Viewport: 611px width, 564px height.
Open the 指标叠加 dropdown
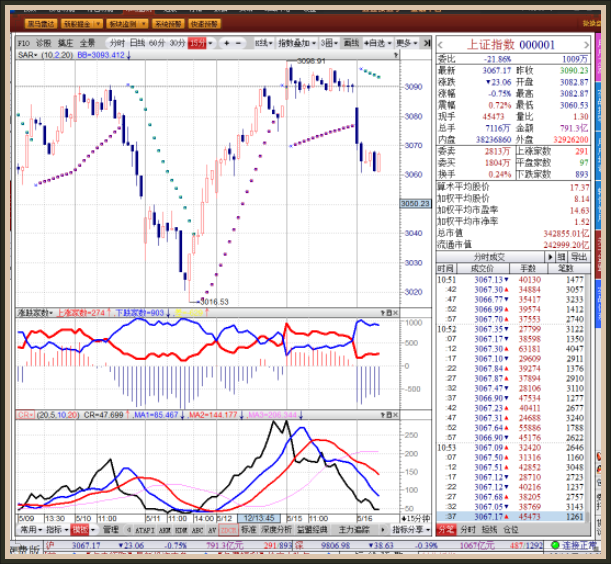tap(297, 43)
